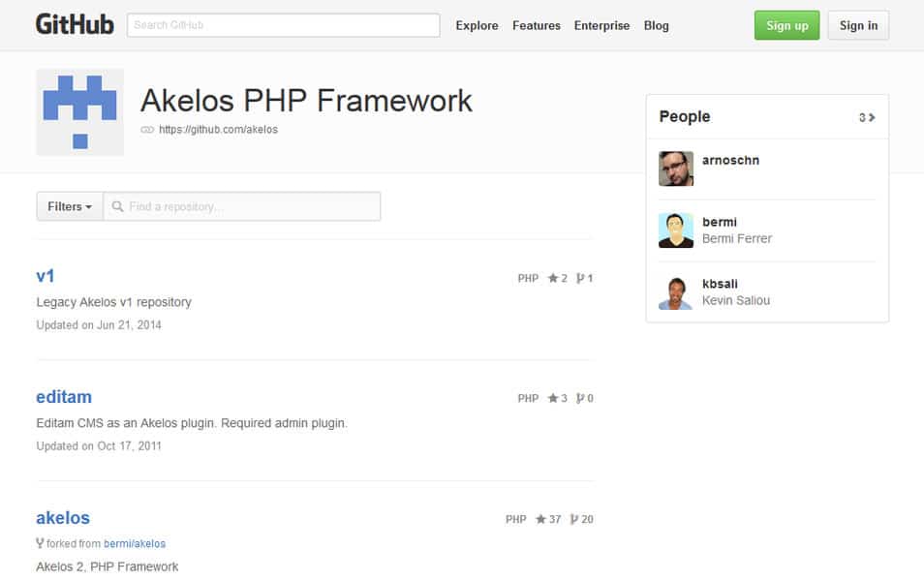Open the editam repository
Viewport: 924px width, 581px height.
[x=64, y=397]
